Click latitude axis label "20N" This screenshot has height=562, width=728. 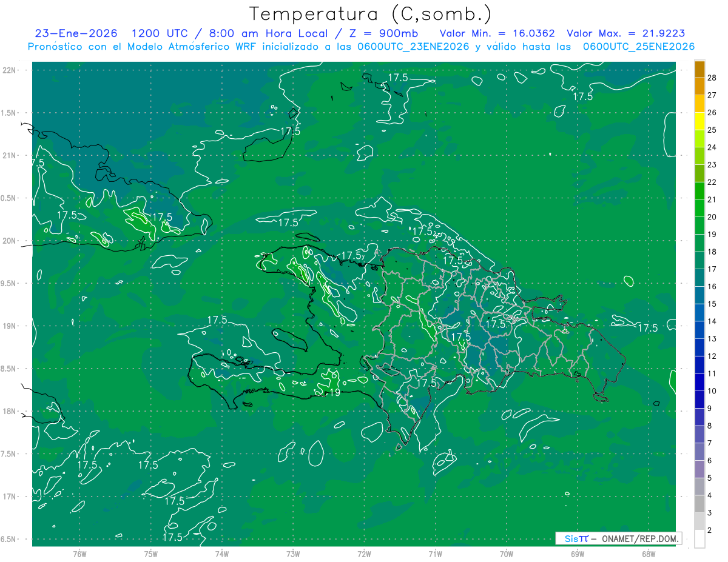[10, 241]
